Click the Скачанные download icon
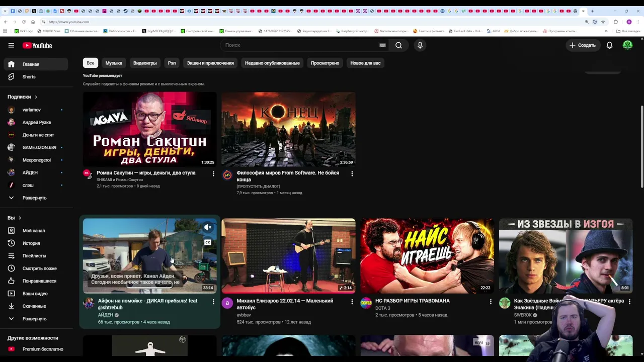644x362 pixels. point(11,306)
